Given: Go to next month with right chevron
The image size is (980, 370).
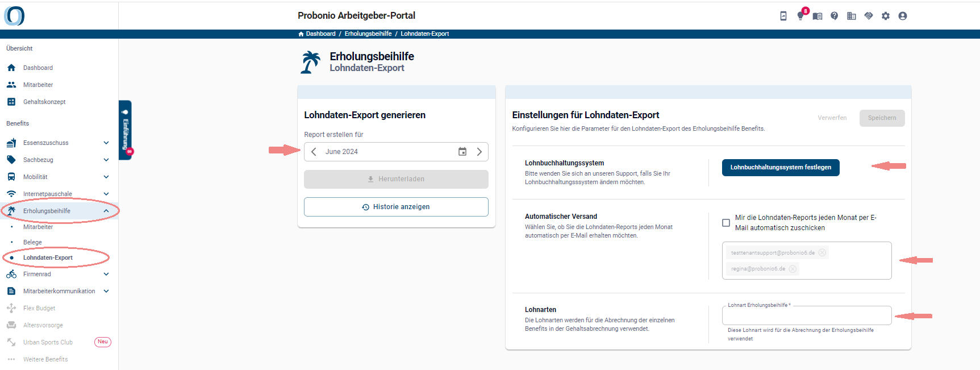Looking at the screenshot, I should point(479,152).
